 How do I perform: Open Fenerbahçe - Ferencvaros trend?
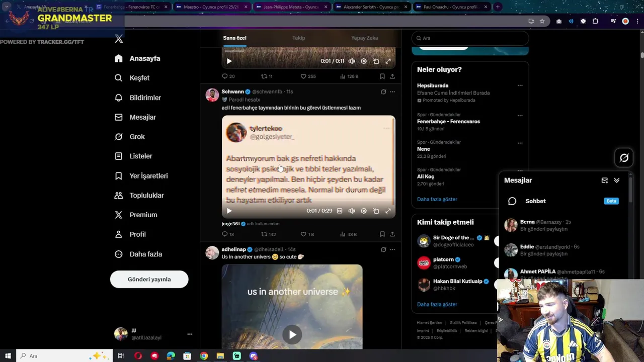[448, 122]
